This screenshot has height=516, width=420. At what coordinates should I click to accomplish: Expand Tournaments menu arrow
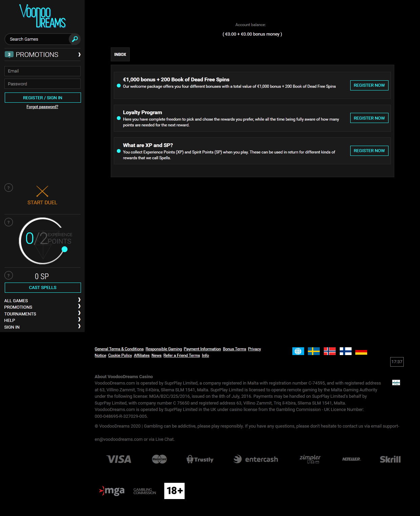point(79,313)
